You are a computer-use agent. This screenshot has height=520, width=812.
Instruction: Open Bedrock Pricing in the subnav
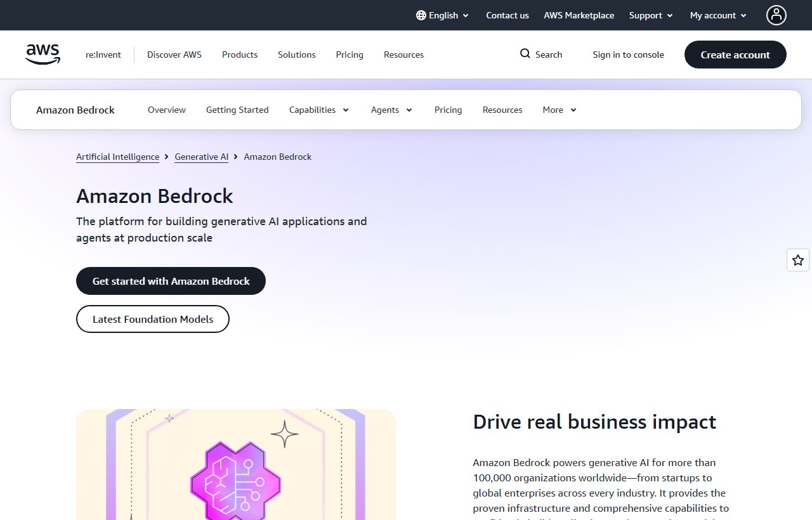click(449, 110)
